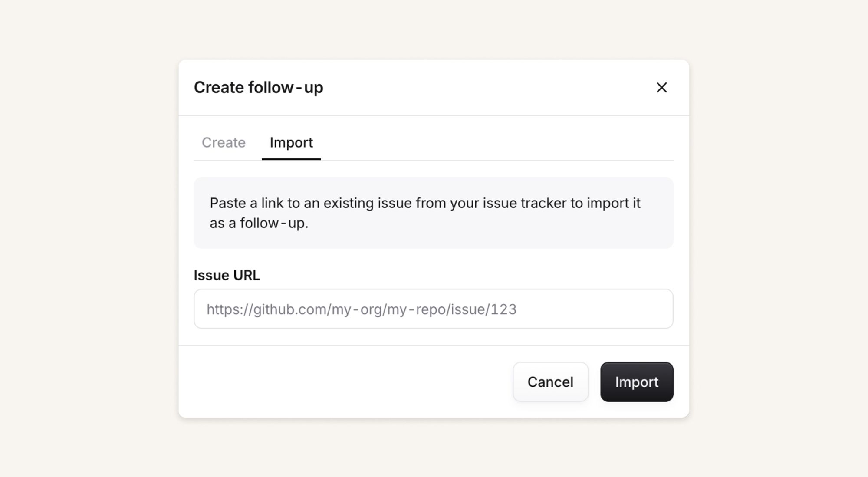Click the gray instruction message box
This screenshot has height=477, width=868.
[x=433, y=213]
